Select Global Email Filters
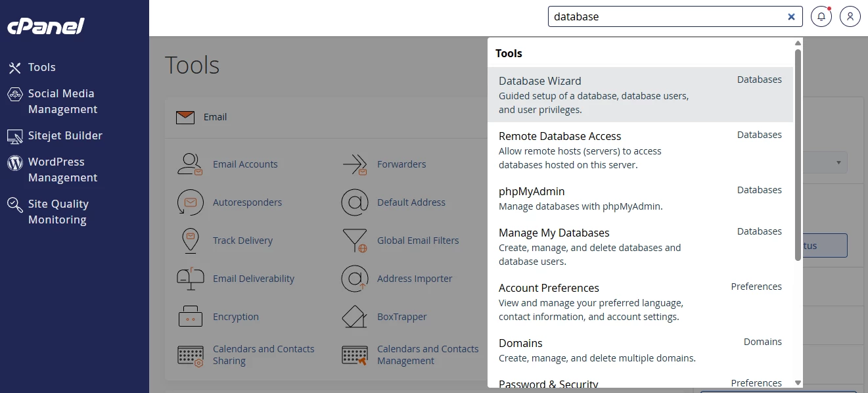 [417, 240]
